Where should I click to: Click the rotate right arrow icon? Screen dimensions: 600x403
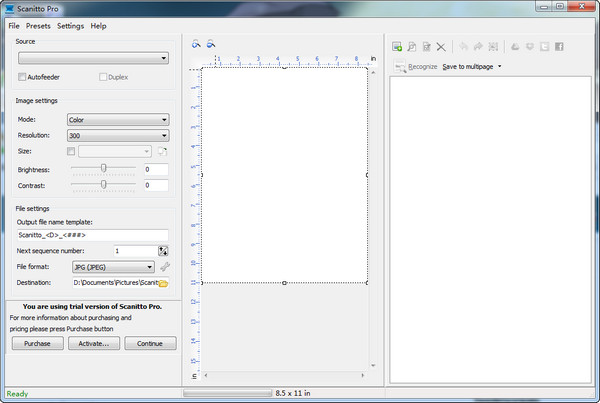coord(478,47)
